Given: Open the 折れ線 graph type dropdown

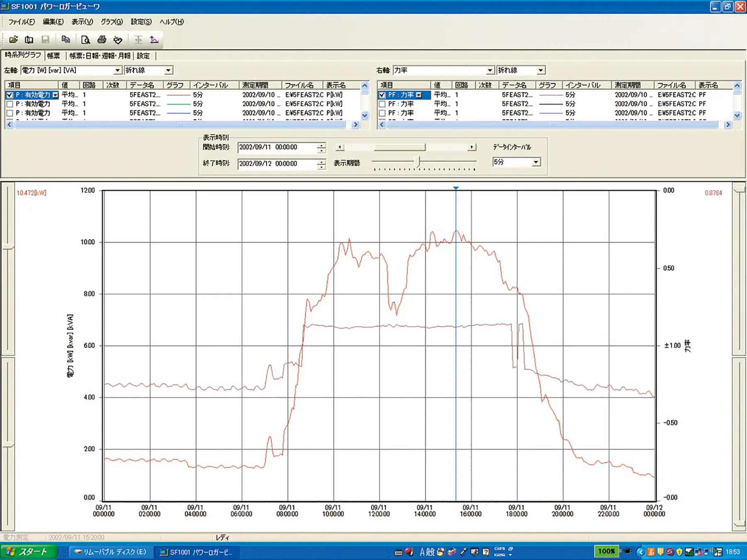Looking at the screenshot, I should point(168,70).
